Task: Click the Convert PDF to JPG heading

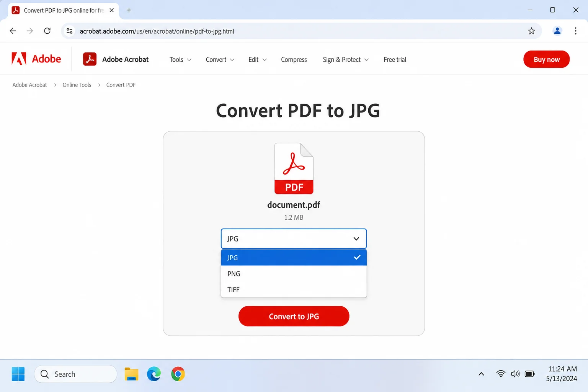Action: (x=298, y=111)
